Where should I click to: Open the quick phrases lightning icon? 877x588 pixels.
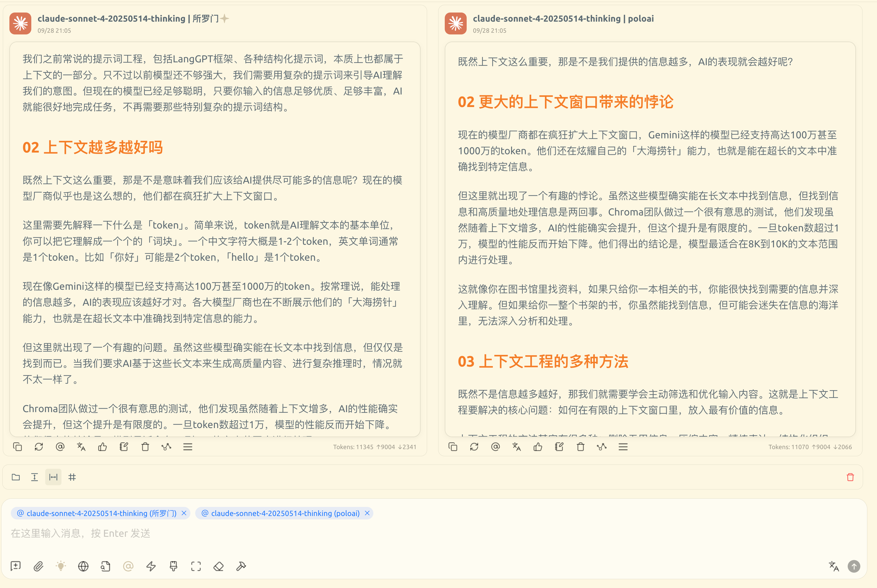[151, 566]
